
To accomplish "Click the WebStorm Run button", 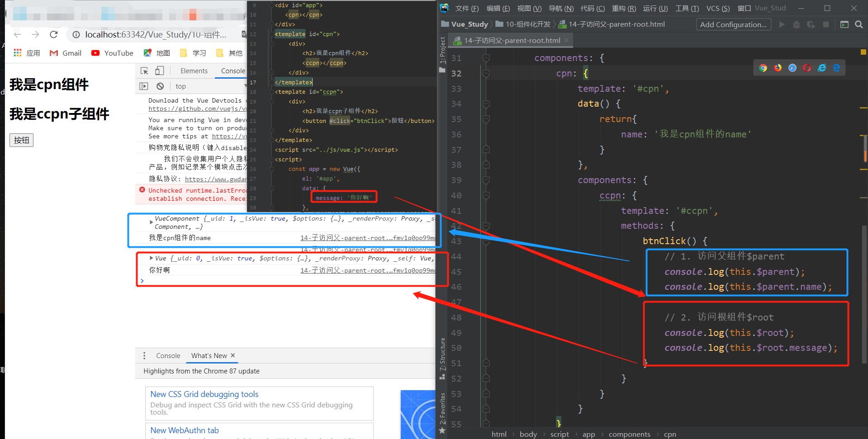I will pyautogui.click(x=782, y=24).
